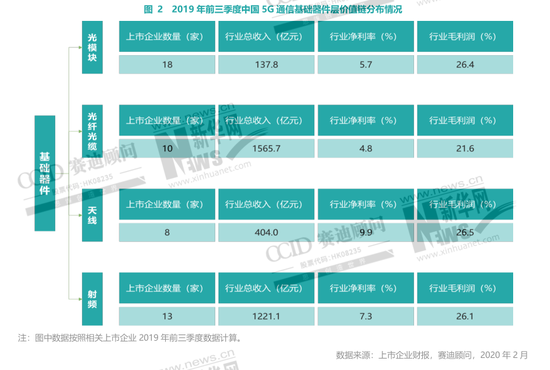550x370 pixels.
Task: Click the 行业总收入 header in the 天线 row
Action: 266,204
